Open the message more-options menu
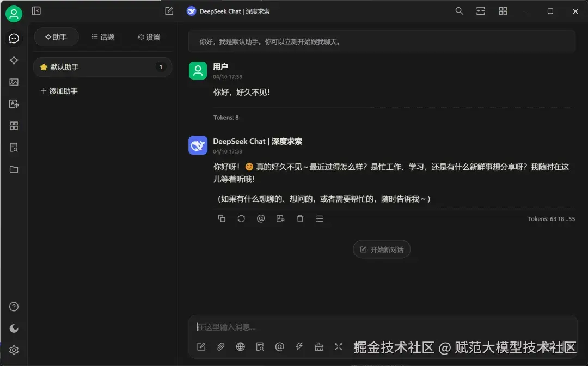 point(320,218)
